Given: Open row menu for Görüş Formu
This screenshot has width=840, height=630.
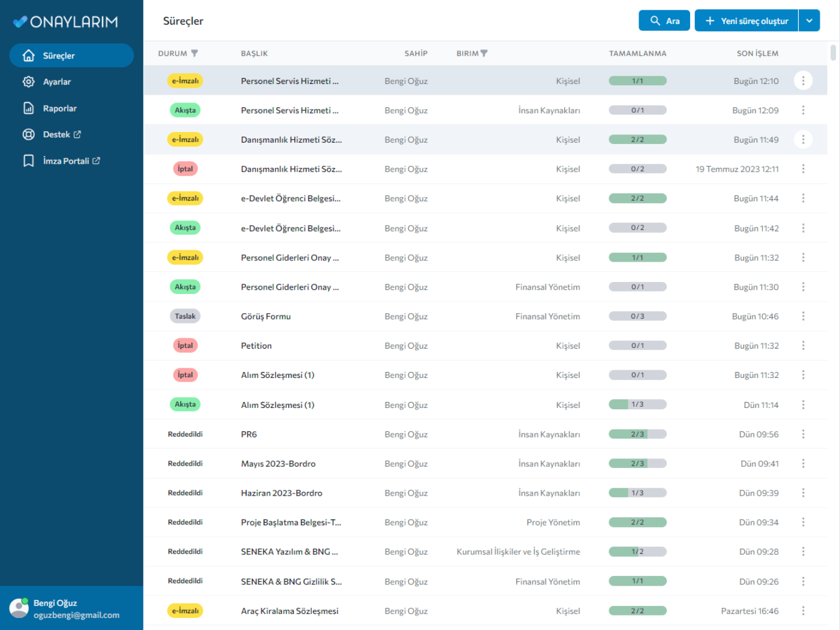Looking at the screenshot, I should pyautogui.click(x=803, y=316).
